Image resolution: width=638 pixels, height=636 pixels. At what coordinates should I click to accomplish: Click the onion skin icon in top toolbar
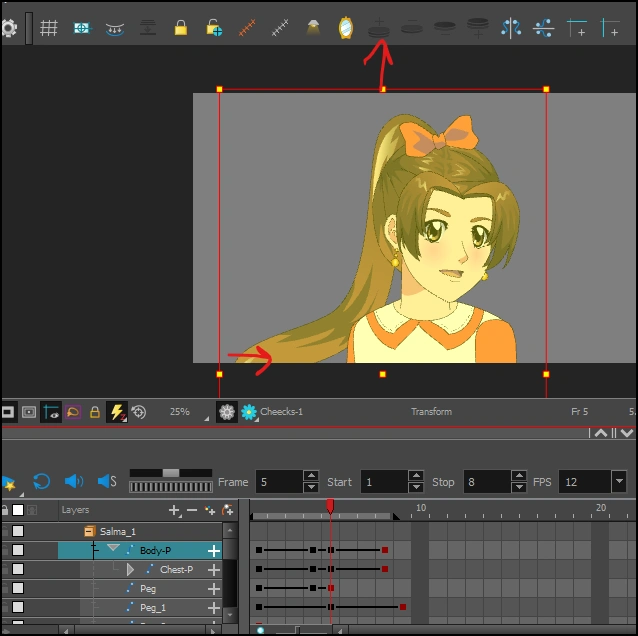(x=115, y=28)
